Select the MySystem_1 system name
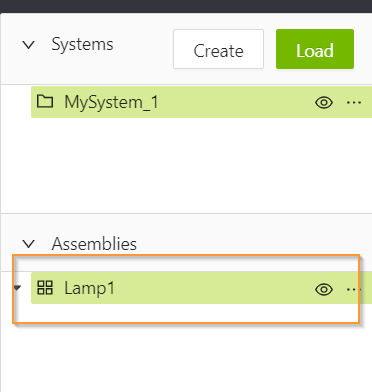The height and width of the screenshot is (392, 372). 111,102
